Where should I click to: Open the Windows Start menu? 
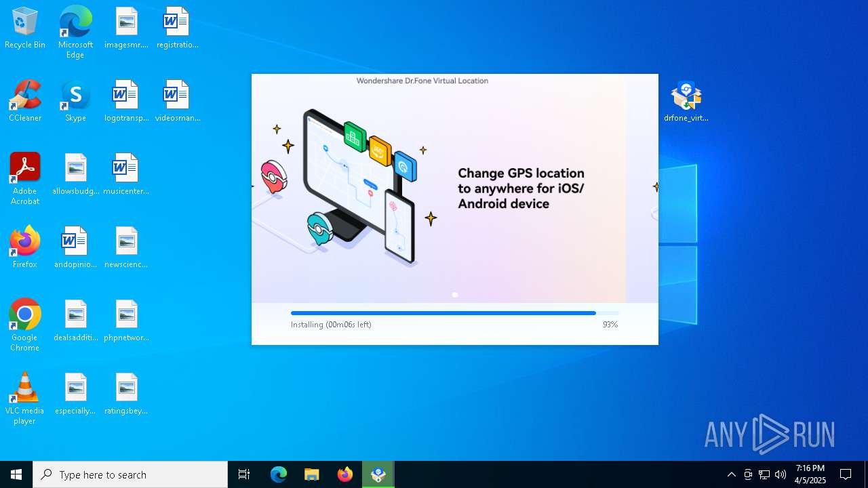pos(16,474)
